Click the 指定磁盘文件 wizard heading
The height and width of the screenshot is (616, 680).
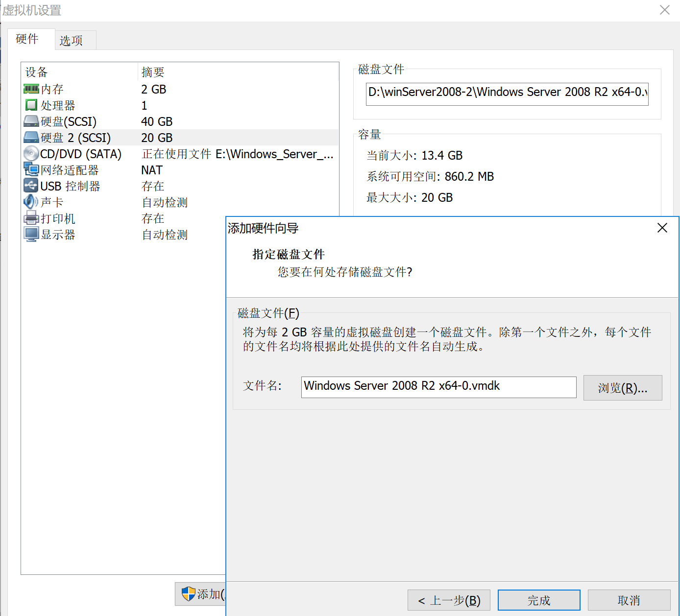tap(289, 254)
